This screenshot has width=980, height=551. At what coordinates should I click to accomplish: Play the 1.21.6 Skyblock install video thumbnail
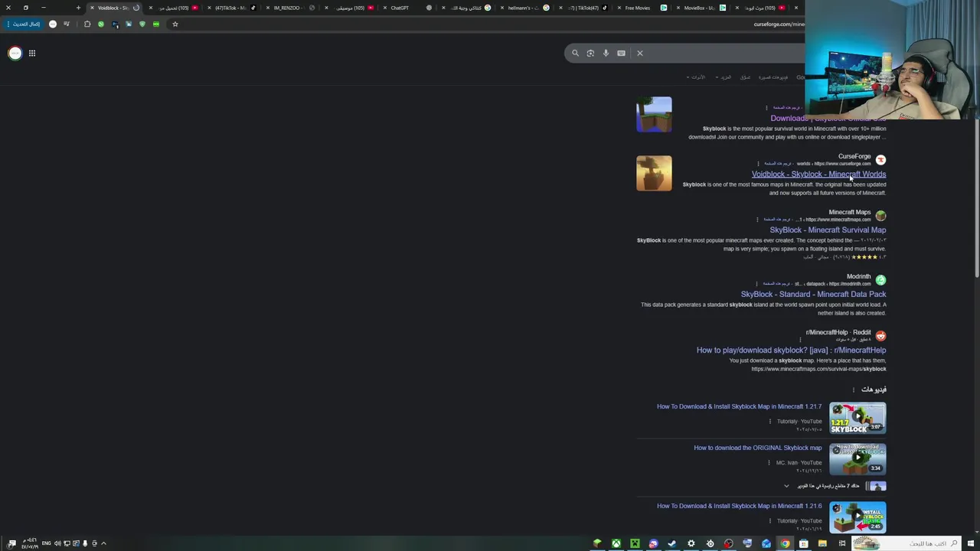857,517
